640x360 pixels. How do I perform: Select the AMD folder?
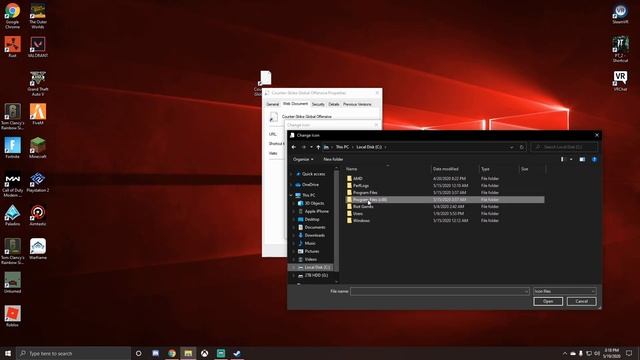pyautogui.click(x=445, y=178)
